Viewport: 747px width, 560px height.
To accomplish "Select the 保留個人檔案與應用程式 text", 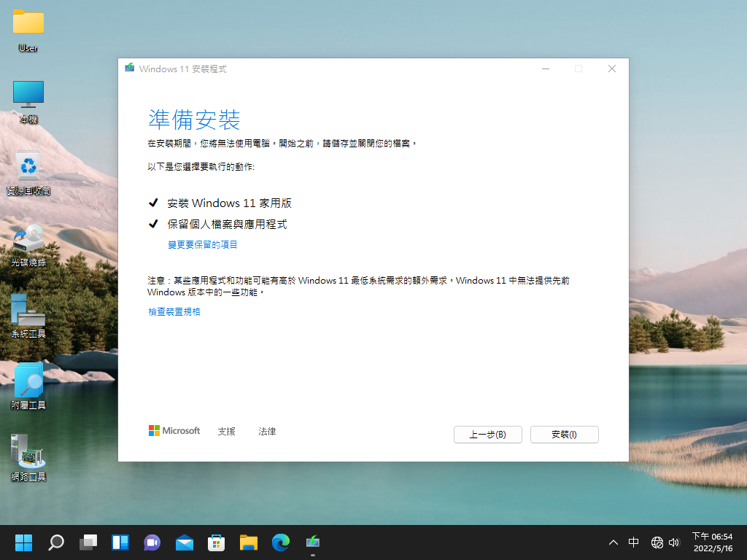I will click(x=228, y=225).
